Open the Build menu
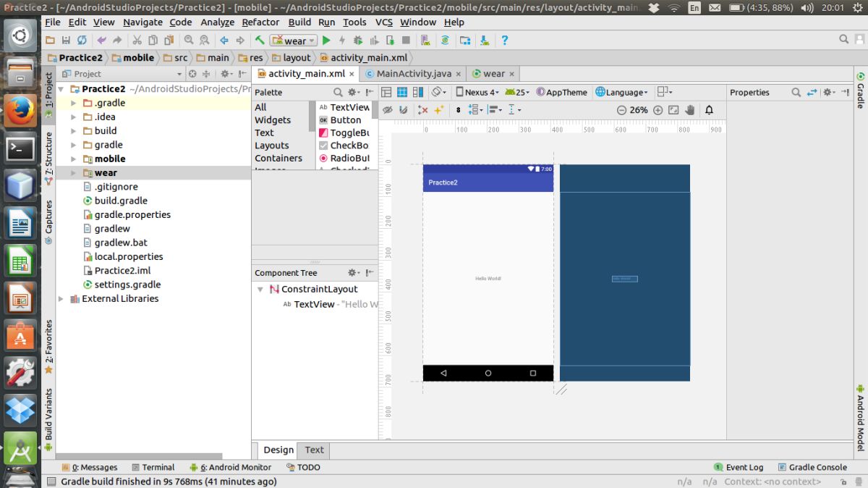The image size is (868, 488). (299, 22)
